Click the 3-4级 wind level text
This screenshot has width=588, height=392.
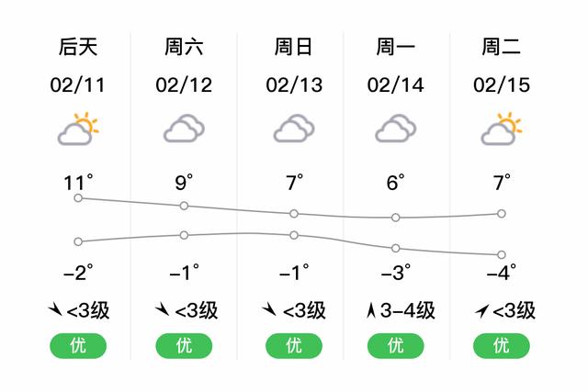click(408, 310)
